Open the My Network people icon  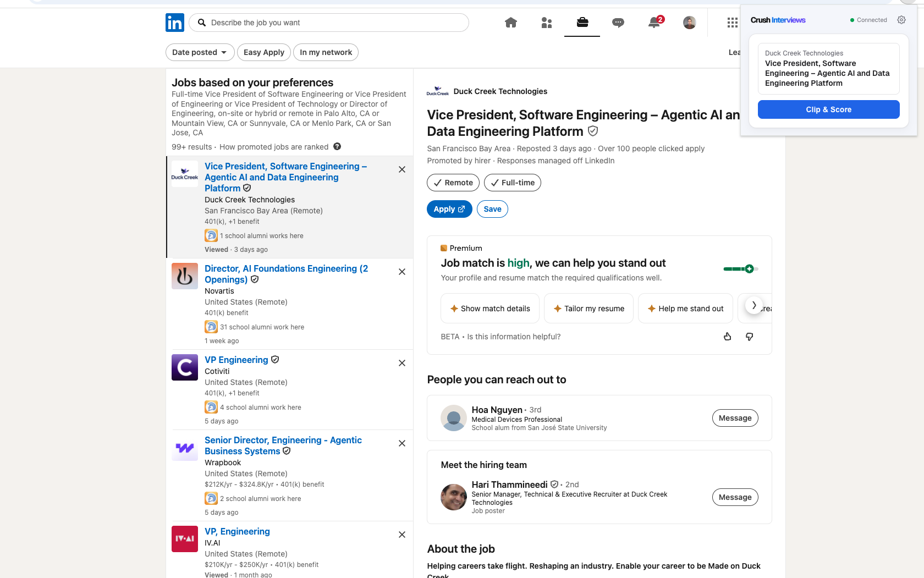point(547,23)
